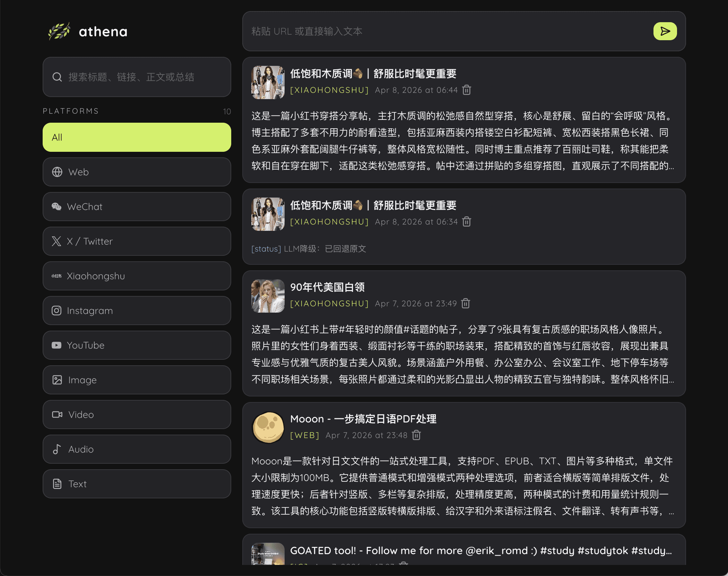Click the video camera icon next to Video
Viewport: 728px width, 576px height.
(57, 414)
